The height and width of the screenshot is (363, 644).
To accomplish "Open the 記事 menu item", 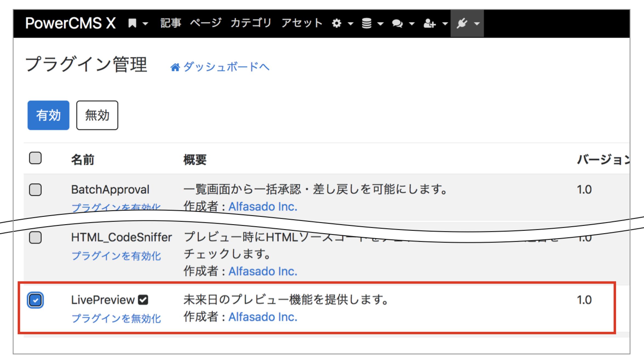I will [171, 24].
